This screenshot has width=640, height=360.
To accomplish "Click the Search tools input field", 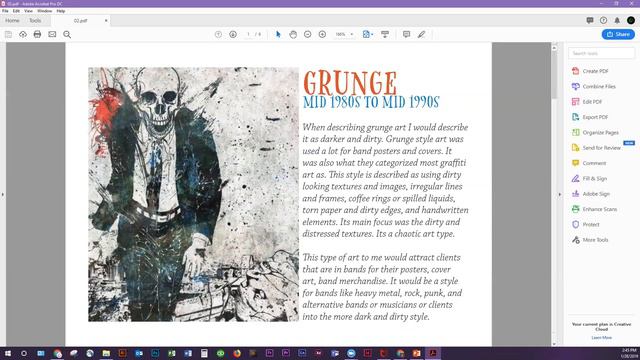I will (x=601, y=53).
